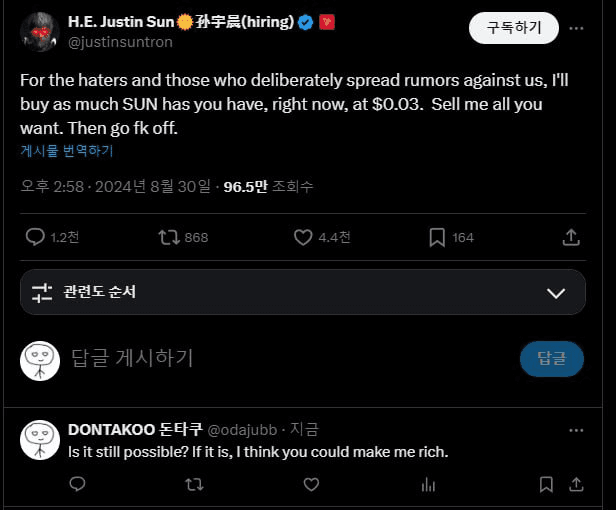616x510 pixels.
Task: Reply to DONTAKOO's comment
Action: point(77,484)
